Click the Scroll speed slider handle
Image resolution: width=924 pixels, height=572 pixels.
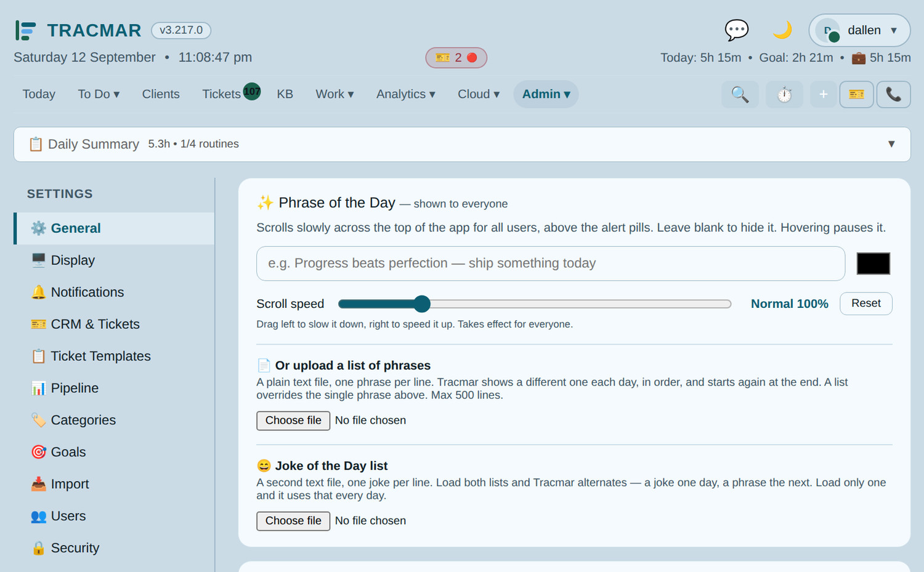422,304
